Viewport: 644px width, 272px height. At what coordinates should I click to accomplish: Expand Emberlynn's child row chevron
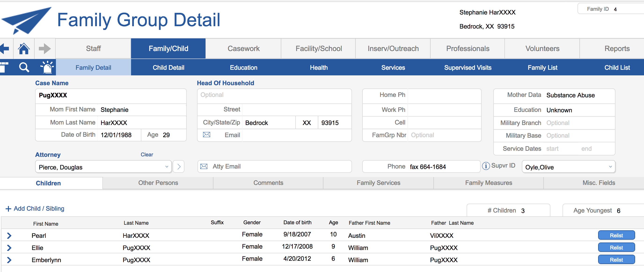tap(9, 260)
